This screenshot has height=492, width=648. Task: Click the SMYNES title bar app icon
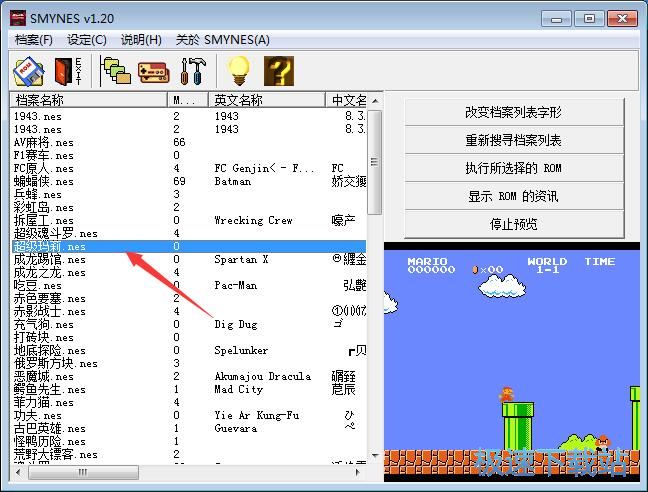pos(18,18)
